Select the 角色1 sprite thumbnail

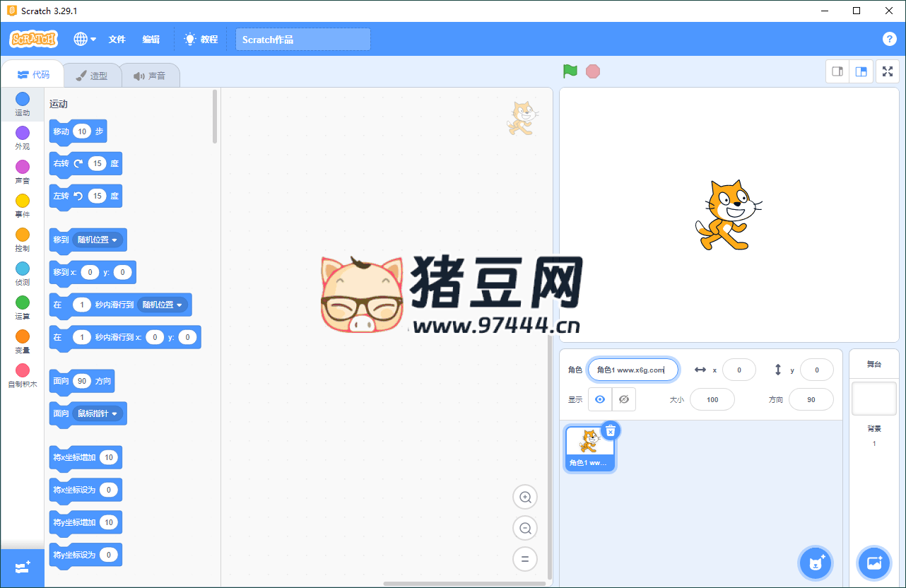pyautogui.click(x=590, y=448)
